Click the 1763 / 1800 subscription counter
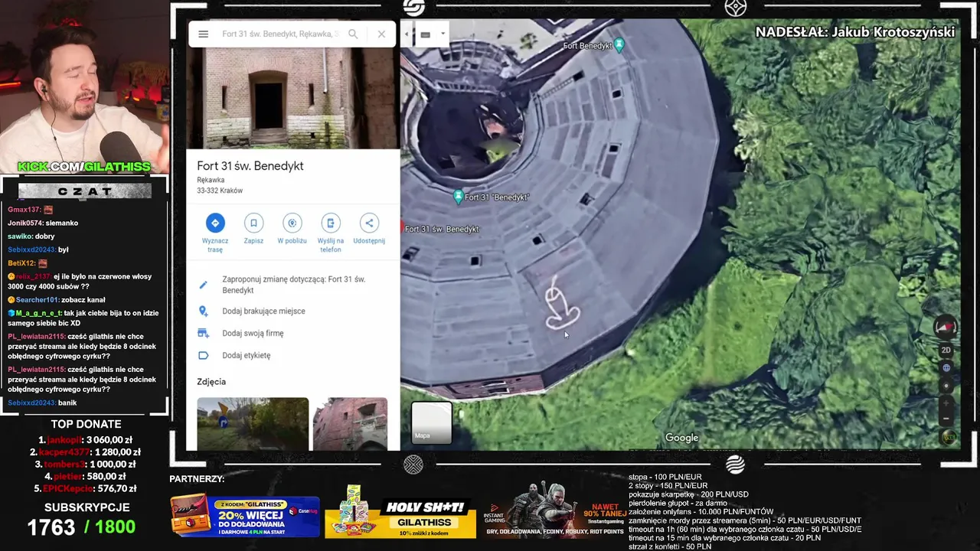The image size is (980, 551). click(x=81, y=527)
